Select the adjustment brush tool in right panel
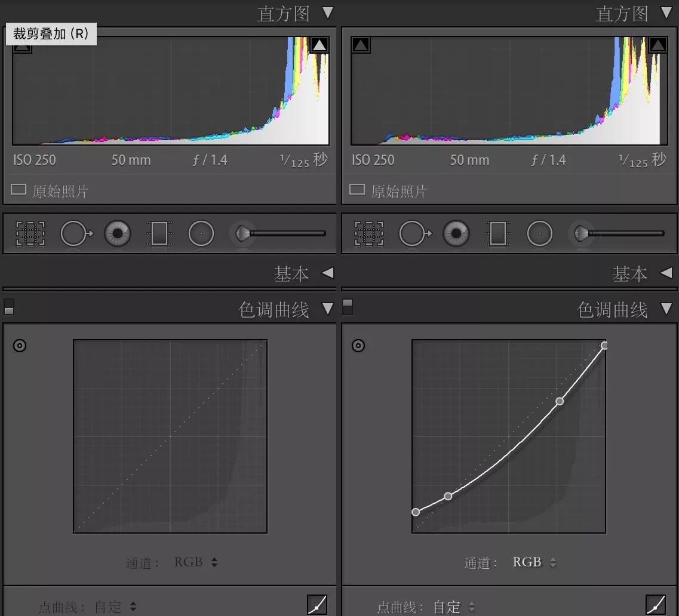679x616 pixels. point(582,233)
